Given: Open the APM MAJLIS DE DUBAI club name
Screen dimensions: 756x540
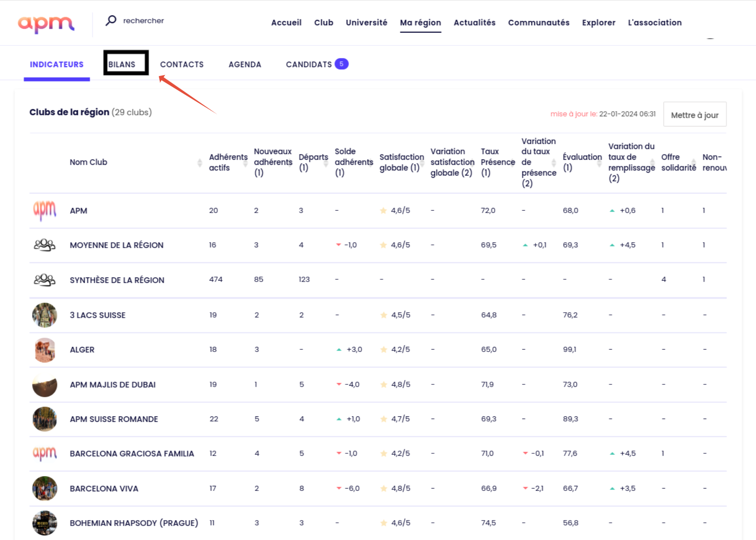Looking at the screenshot, I should (x=113, y=384).
